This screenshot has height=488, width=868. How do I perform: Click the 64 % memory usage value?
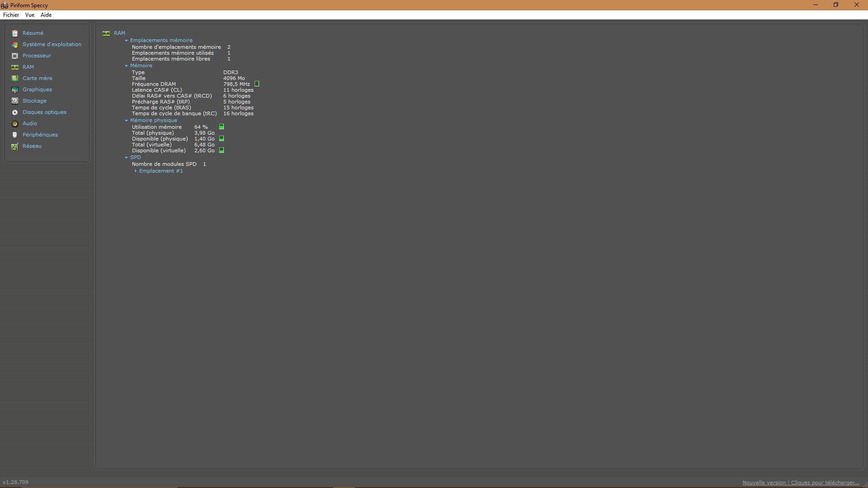pyautogui.click(x=201, y=127)
